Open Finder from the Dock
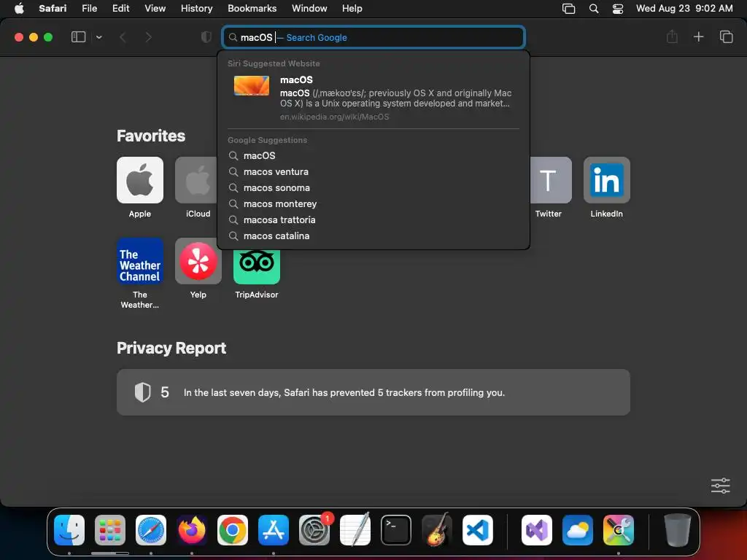The width and height of the screenshot is (747, 560). click(x=69, y=530)
